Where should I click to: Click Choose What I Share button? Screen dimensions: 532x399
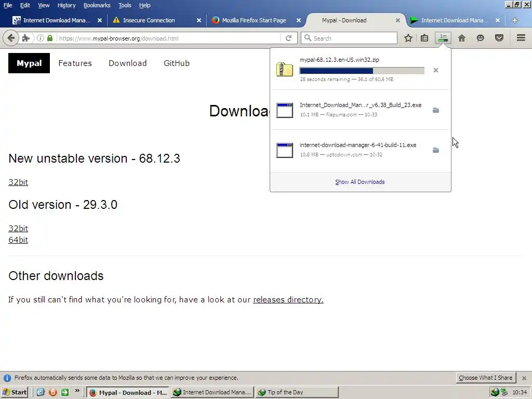486,378
